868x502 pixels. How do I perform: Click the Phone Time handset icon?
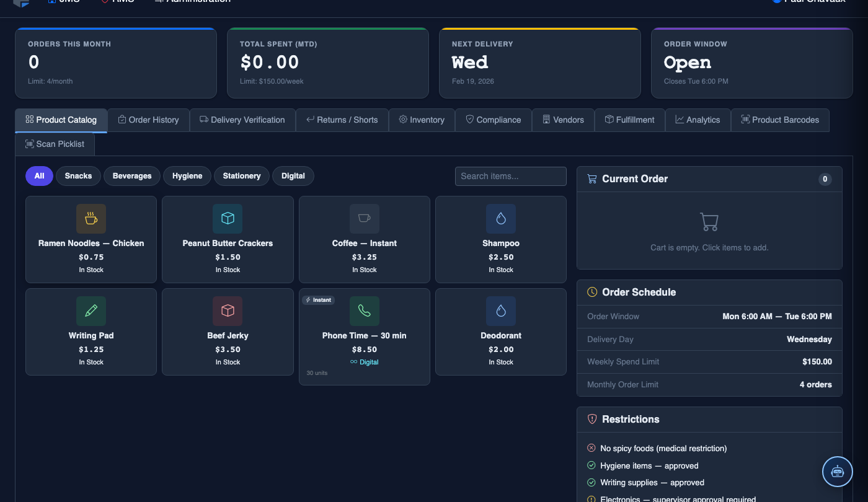point(365,311)
